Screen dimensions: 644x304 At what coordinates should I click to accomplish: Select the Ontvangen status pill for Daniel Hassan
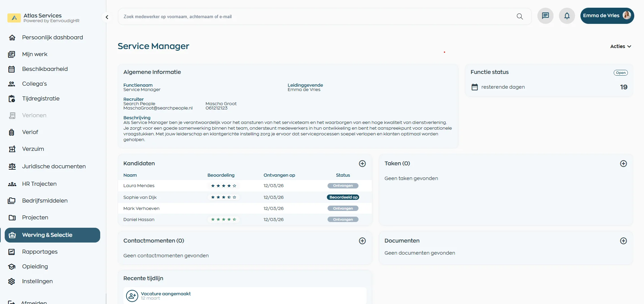tap(343, 219)
